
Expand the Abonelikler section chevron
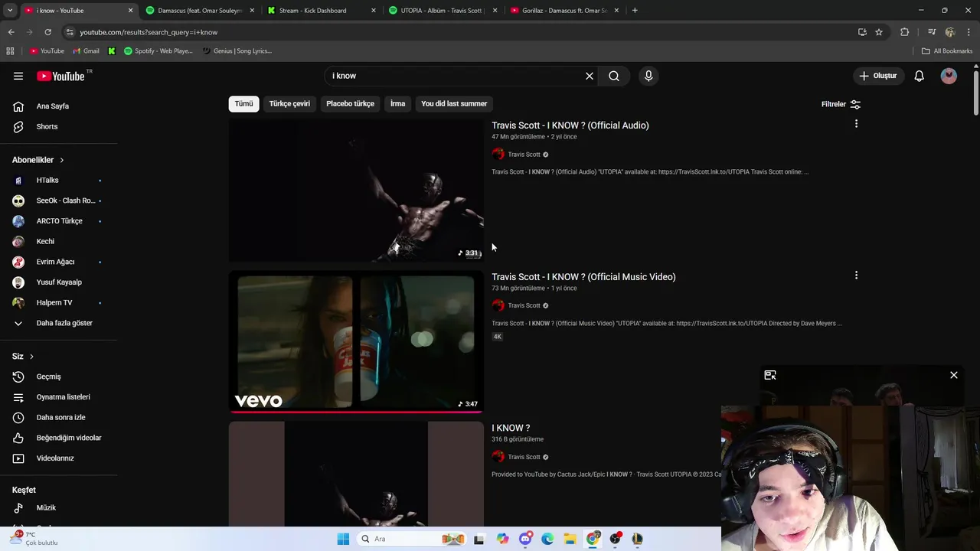61,160
